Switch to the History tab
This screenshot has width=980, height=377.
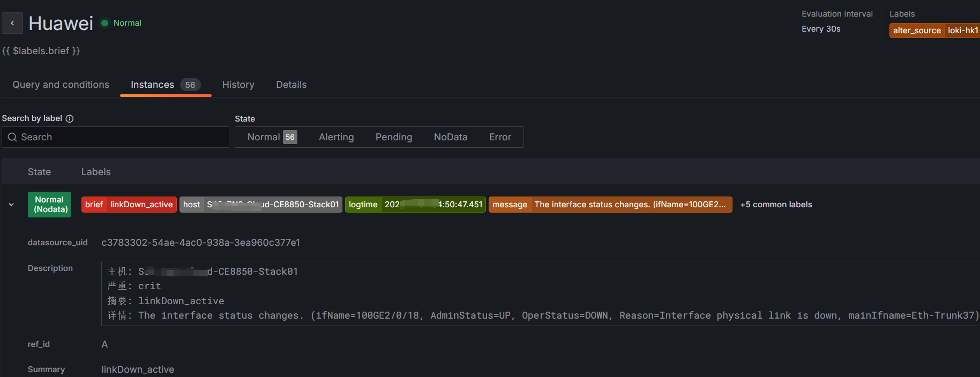(238, 85)
